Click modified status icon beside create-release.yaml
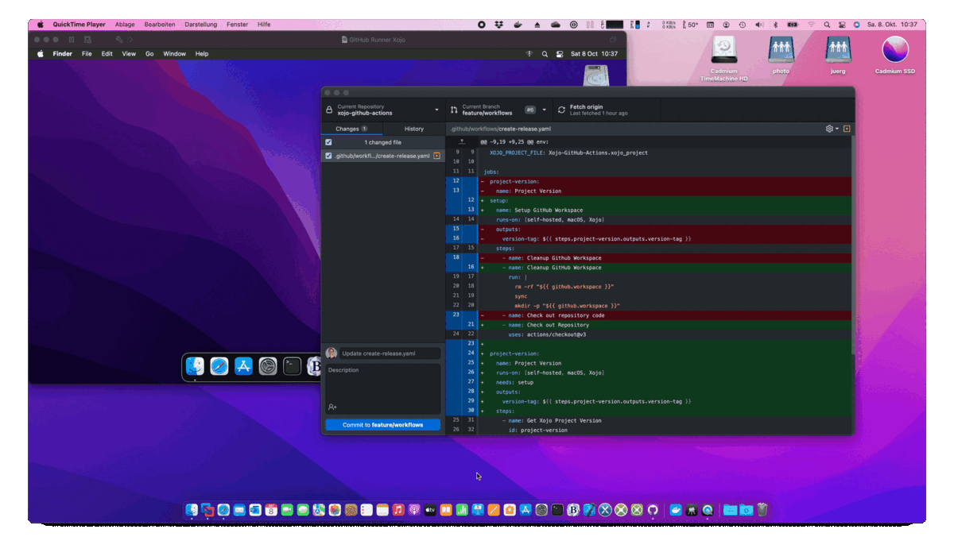Image resolution: width=954 pixels, height=560 pixels. click(x=436, y=156)
